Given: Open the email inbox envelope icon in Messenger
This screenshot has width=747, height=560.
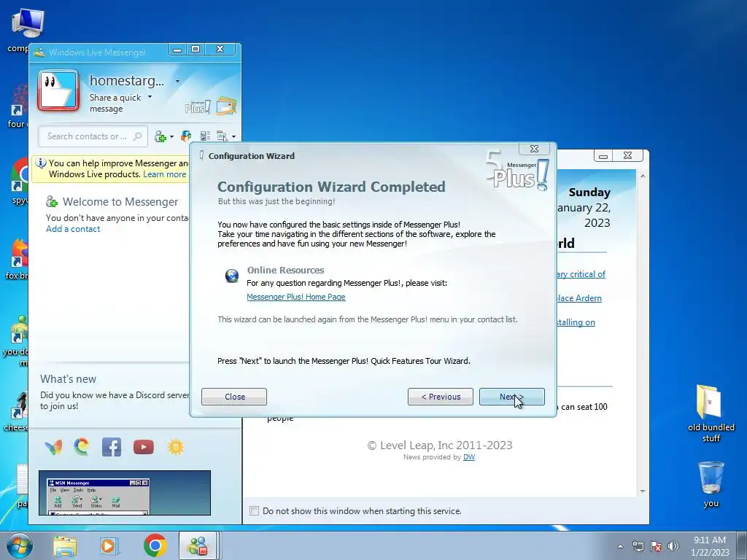Looking at the screenshot, I should point(226,106).
